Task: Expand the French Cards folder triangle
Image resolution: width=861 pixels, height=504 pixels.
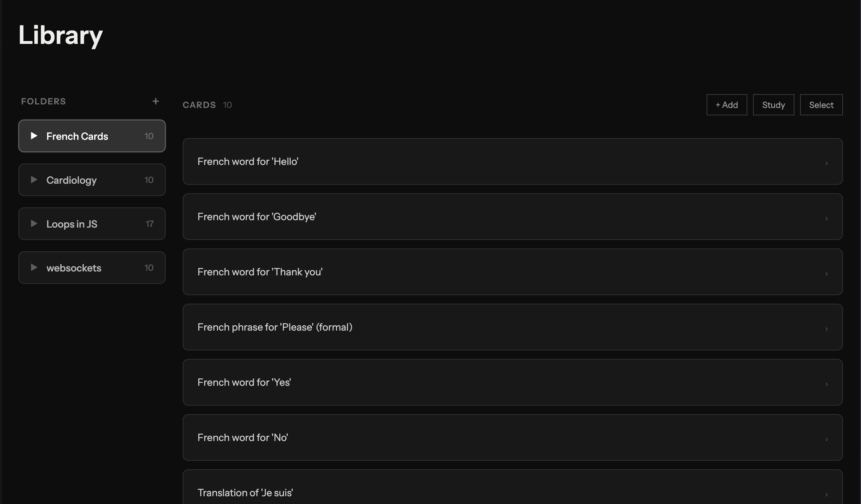Action: [34, 136]
